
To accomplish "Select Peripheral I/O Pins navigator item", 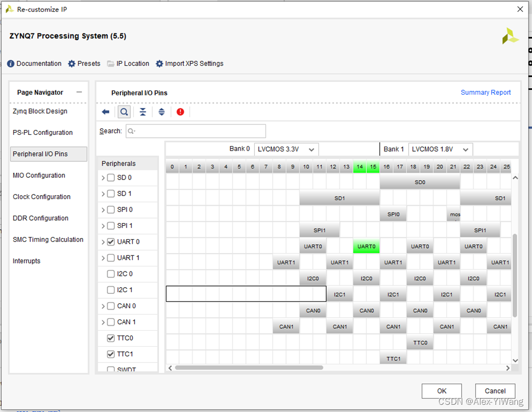I will click(x=49, y=154).
